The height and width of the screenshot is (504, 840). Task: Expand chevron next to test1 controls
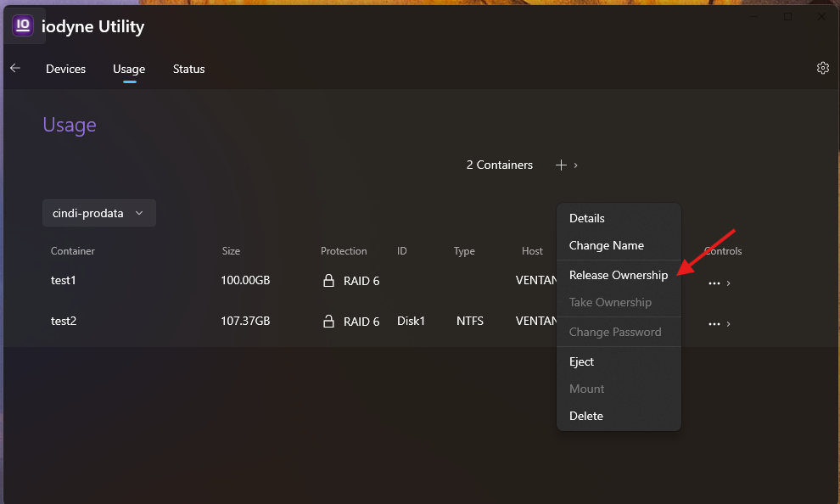coord(729,283)
